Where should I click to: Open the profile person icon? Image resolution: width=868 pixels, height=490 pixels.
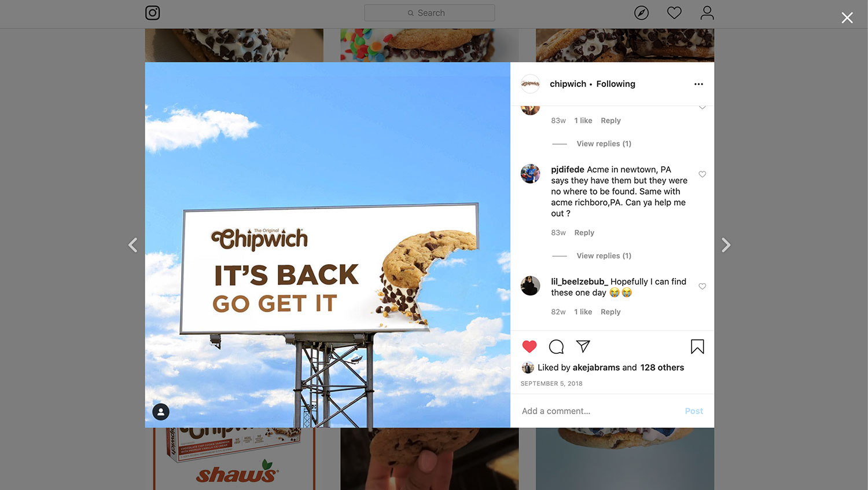[x=707, y=13]
